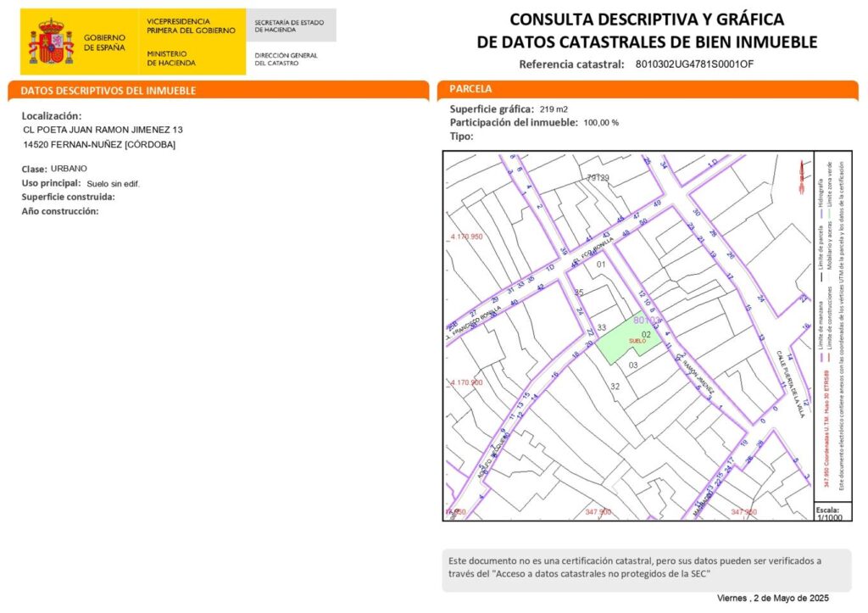
Task: Click the Spanish coat of arms emblem
Action: click(x=52, y=42)
